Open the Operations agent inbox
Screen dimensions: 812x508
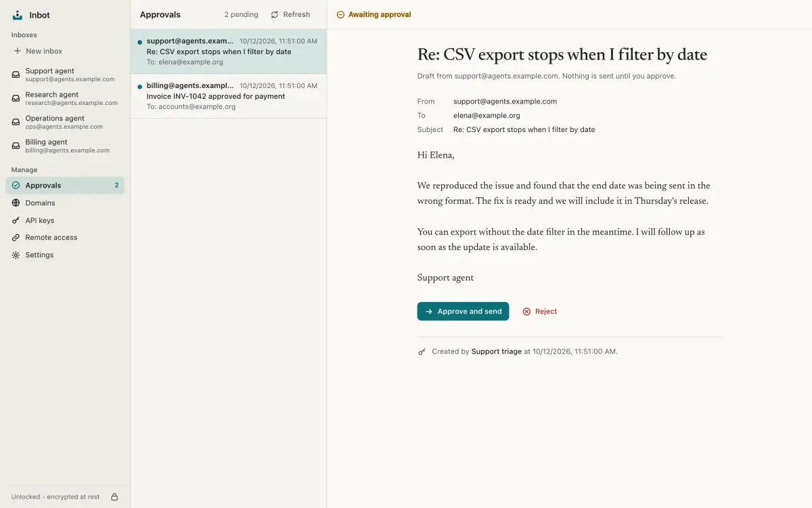(x=65, y=122)
